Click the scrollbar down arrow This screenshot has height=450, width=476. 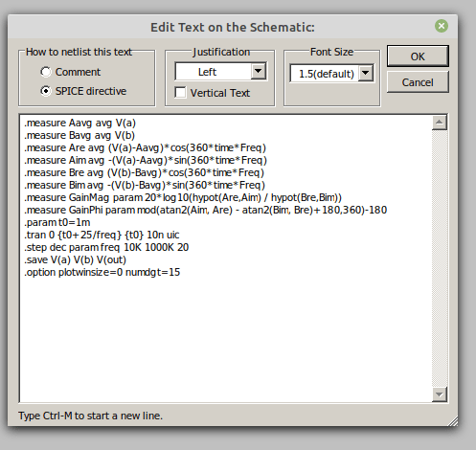(440, 394)
